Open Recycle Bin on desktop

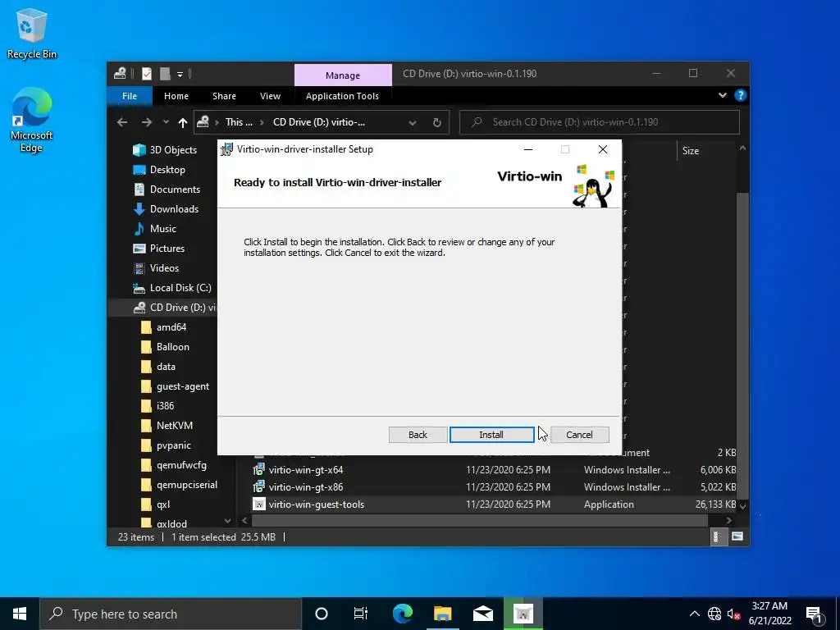(x=32, y=34)
